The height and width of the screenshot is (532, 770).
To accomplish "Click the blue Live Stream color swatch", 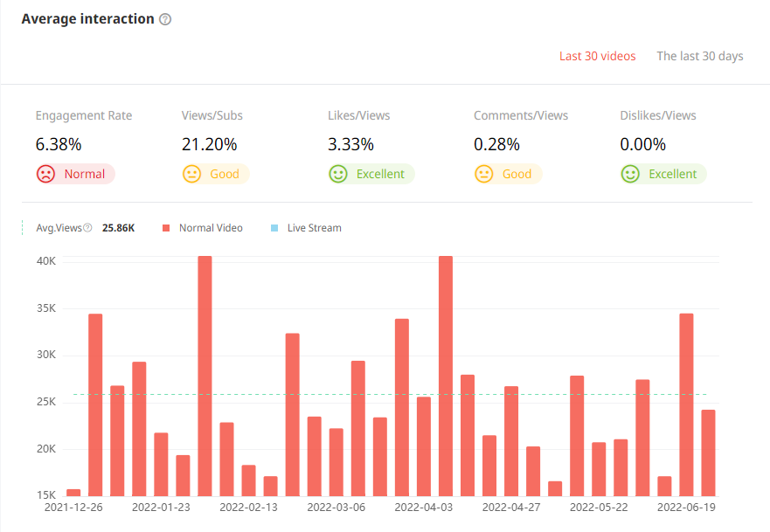I will coord(274,228).
